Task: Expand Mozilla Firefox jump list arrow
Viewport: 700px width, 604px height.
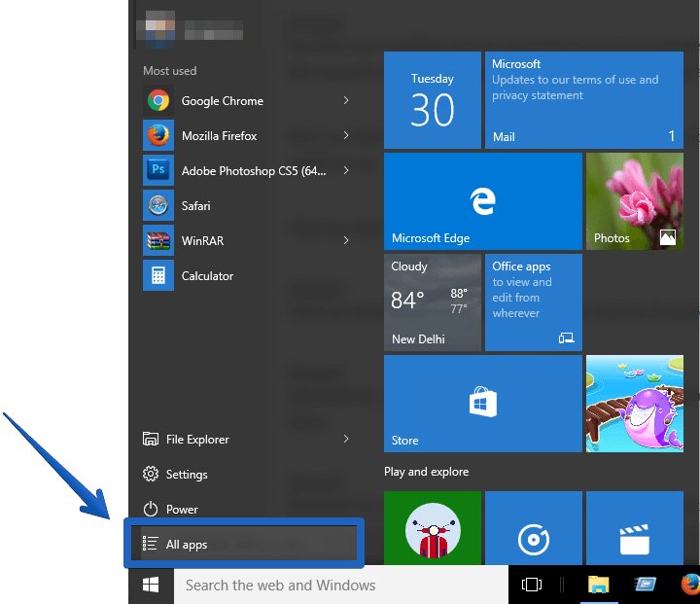Action: tap(346, 135)
